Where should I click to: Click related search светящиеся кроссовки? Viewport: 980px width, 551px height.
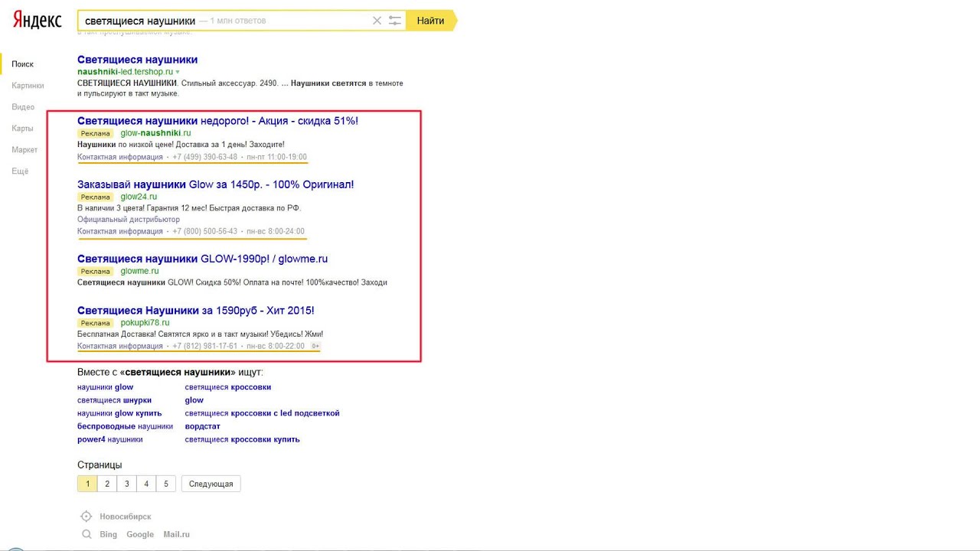(228, 387)
